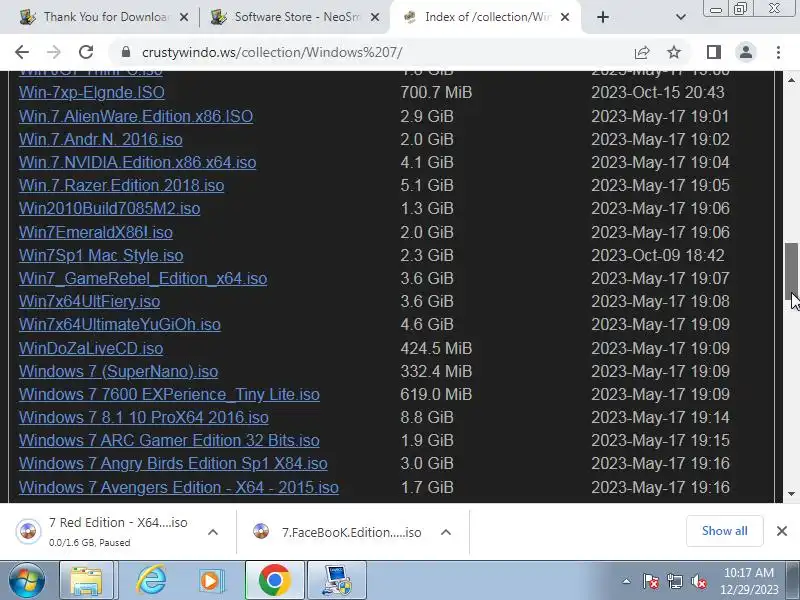The image size is (800, 600).
Task: Click the vertical scrollbar thumb
Action: 791,272
